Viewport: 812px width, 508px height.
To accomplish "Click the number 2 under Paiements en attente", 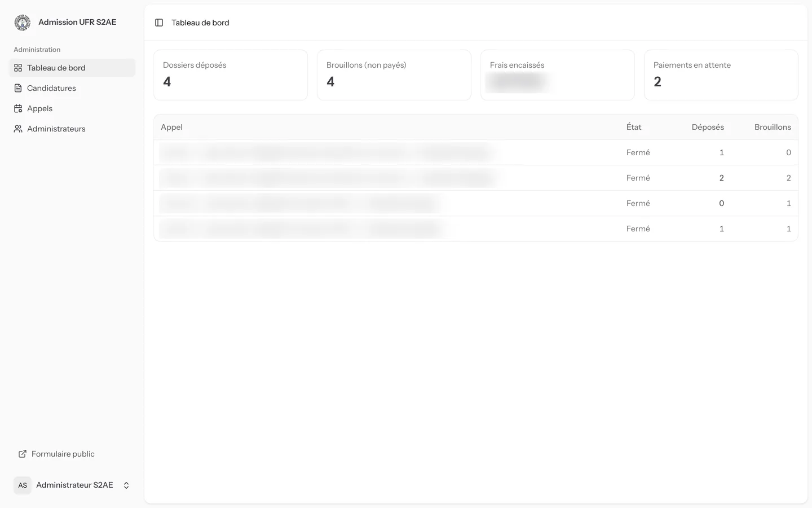I will coord(657,82).
